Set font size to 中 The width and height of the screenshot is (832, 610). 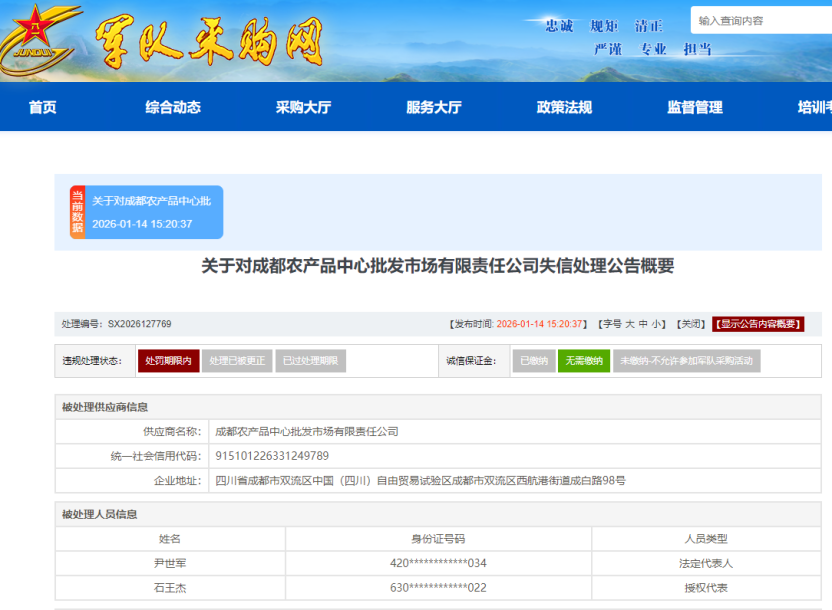[x=643, y=324]
